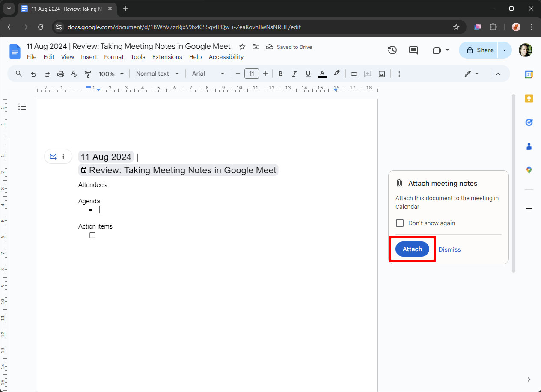The image size is (541, 392).
Task: Open the Extensions menu
Action: (x=167, y=57)
